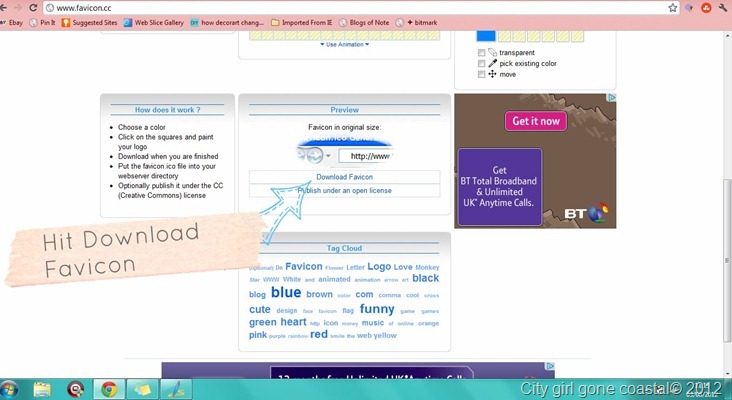Open the animated tag link
The width and height of the screenshot is (732, 400).
coord(334,279)
